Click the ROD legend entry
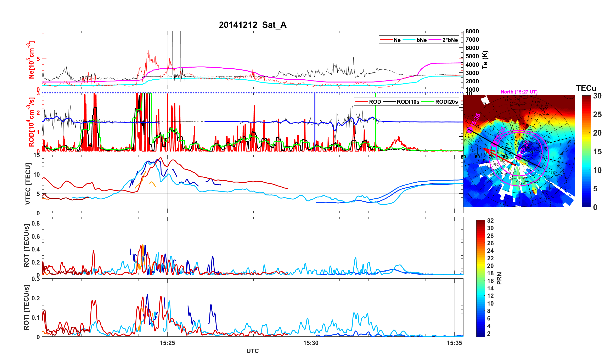 [375, 102]
